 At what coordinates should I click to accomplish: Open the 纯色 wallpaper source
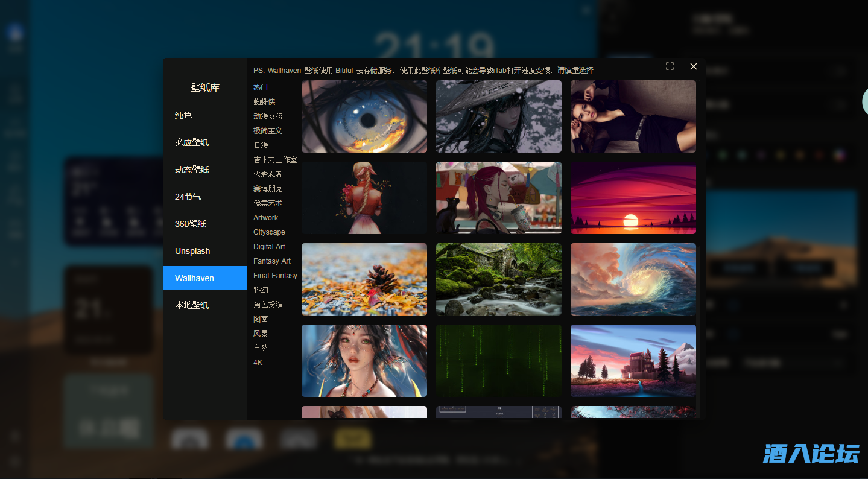click(205, 115)
